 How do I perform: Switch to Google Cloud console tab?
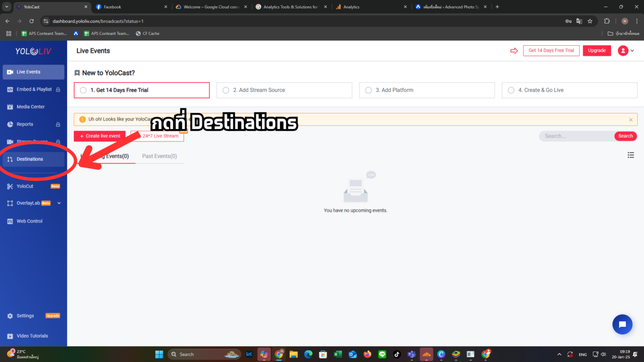(211, 7)
